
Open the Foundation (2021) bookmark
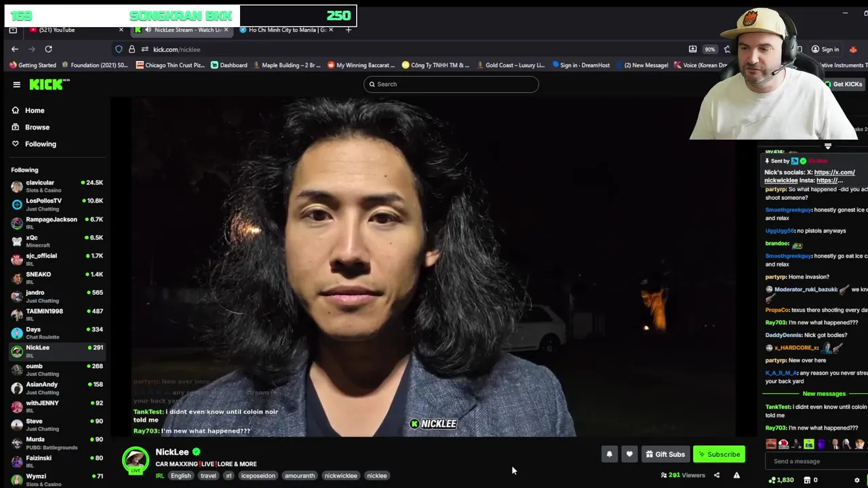(x=94, y=65)
